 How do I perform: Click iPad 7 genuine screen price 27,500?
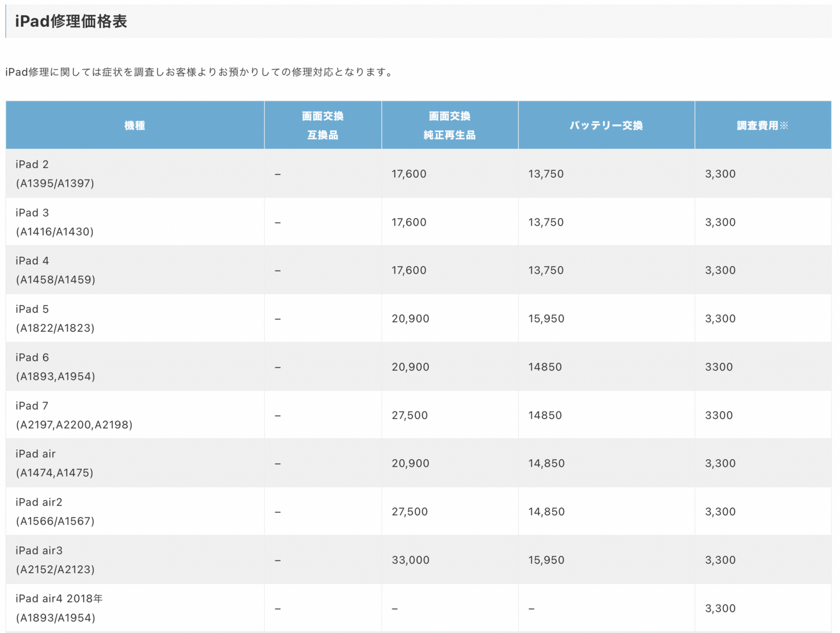(409, 415)
